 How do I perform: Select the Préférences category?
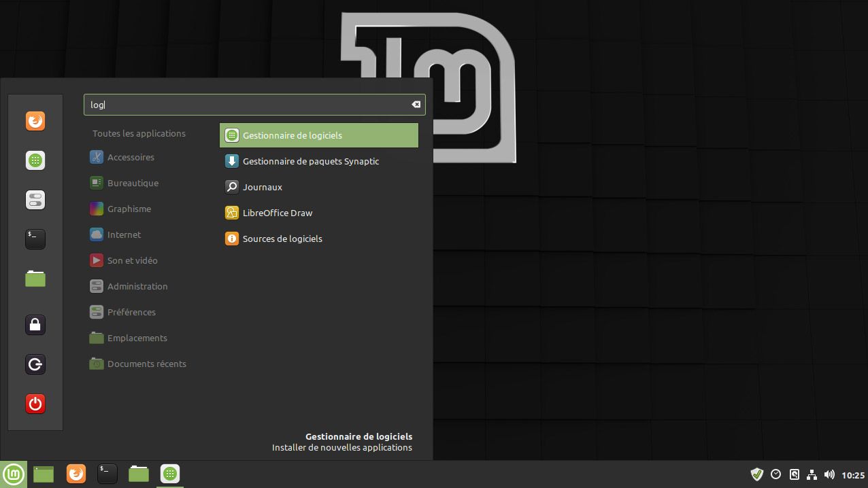point(131,312)
